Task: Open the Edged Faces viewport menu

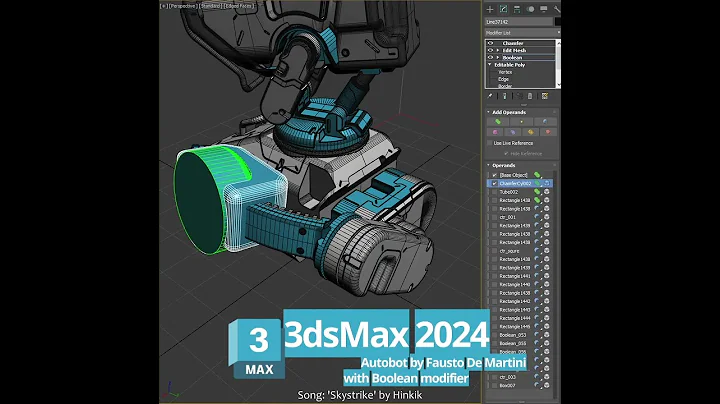Action: click(239, 6)
